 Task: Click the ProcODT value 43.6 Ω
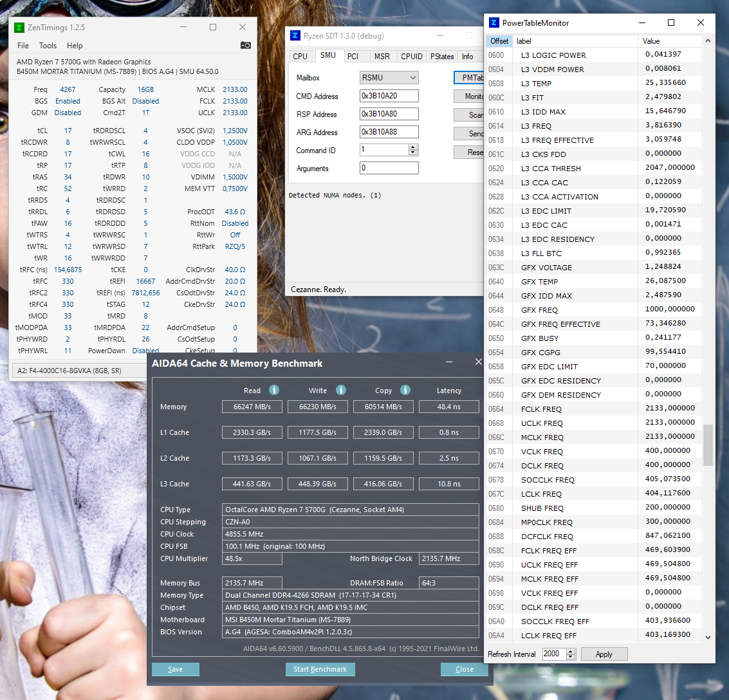(x=235, y=212)
